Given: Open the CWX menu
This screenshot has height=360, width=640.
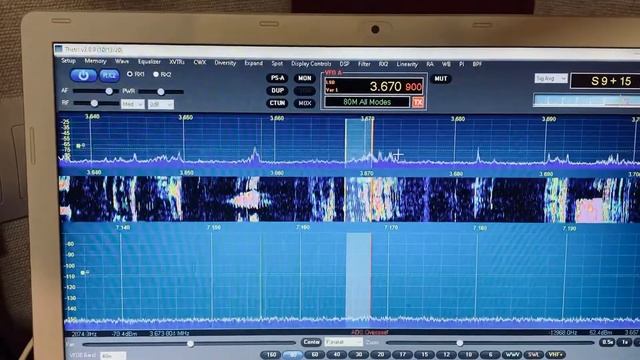Looking at the screenshot, I should click(200, 62).
